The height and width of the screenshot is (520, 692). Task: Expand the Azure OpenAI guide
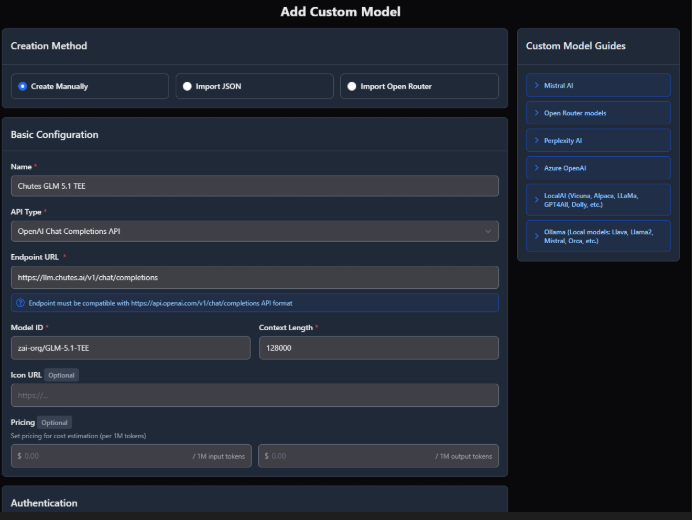click(598, 168)
